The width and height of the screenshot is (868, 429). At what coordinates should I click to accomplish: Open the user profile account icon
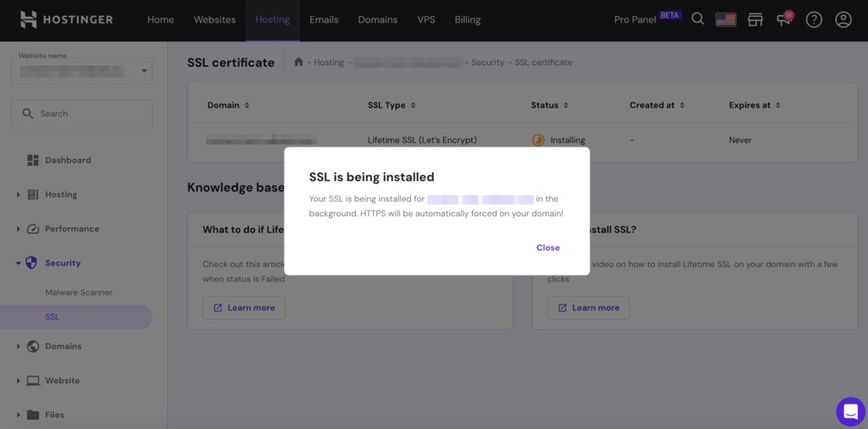coord(843,20)
